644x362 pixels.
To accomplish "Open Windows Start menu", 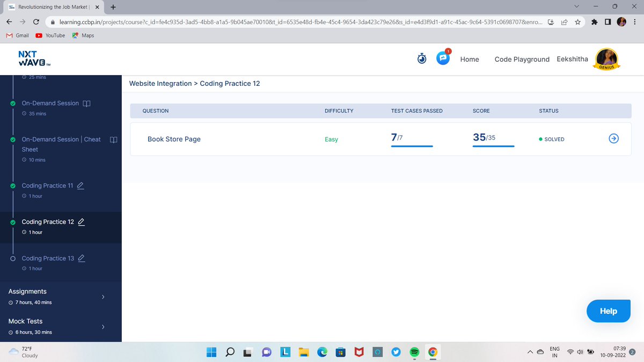I will click(212, 352).
